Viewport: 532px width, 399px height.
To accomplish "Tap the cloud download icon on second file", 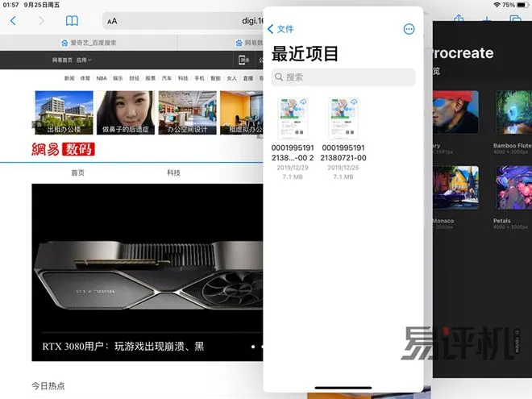I will point(354,102).
